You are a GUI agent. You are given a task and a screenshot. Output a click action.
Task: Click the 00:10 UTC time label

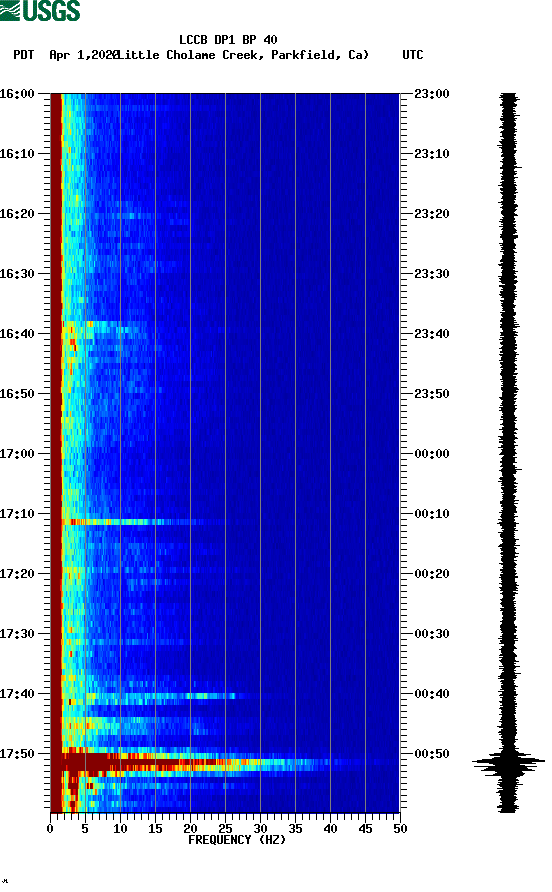coord(431,514)
